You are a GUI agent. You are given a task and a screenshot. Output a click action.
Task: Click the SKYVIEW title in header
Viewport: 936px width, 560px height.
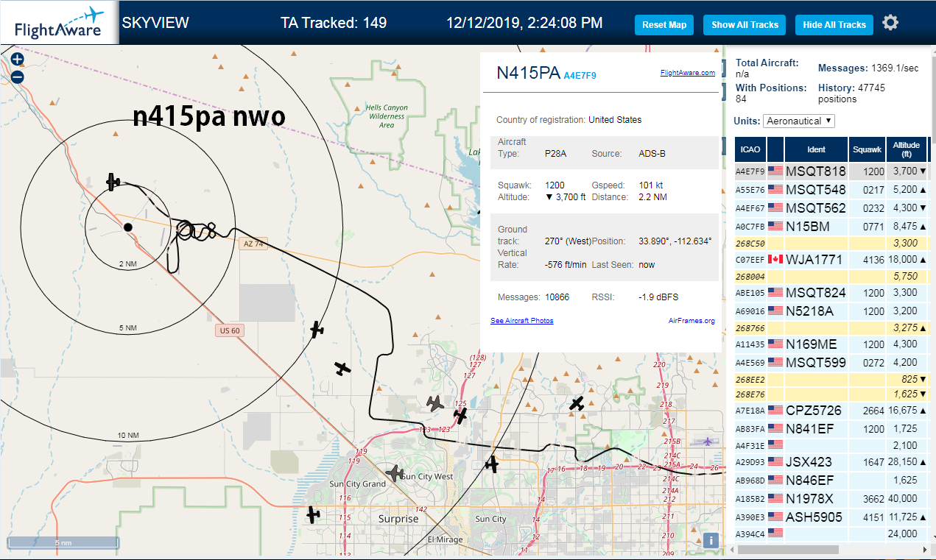coord(155,23)
